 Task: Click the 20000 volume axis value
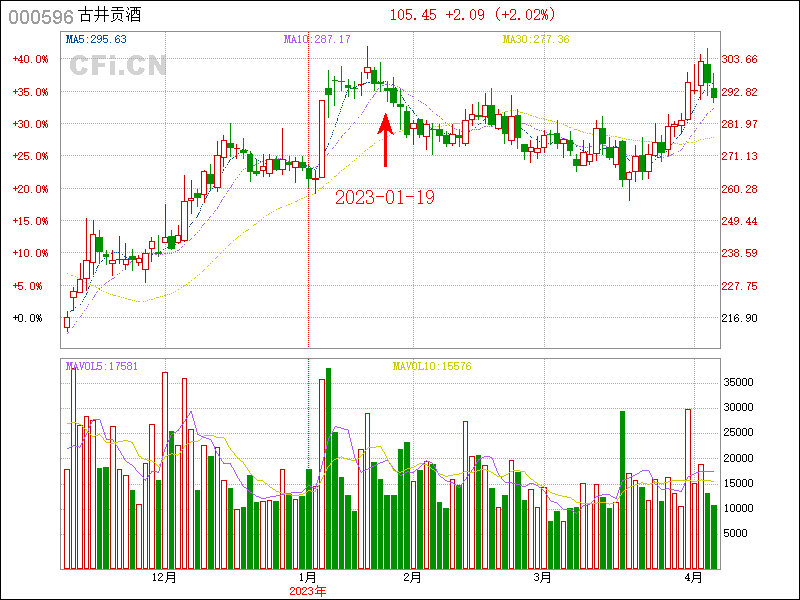[x=739, y=458]
